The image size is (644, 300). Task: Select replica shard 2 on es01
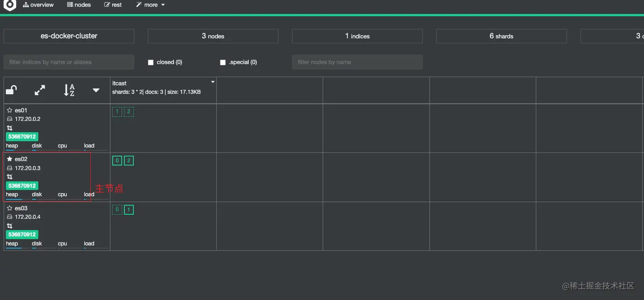[129, 112]
